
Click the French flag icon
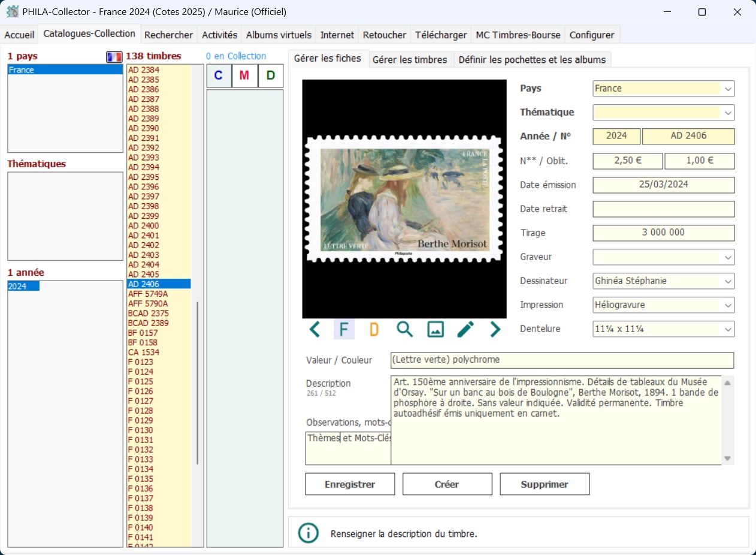click(x=114, y=56)
